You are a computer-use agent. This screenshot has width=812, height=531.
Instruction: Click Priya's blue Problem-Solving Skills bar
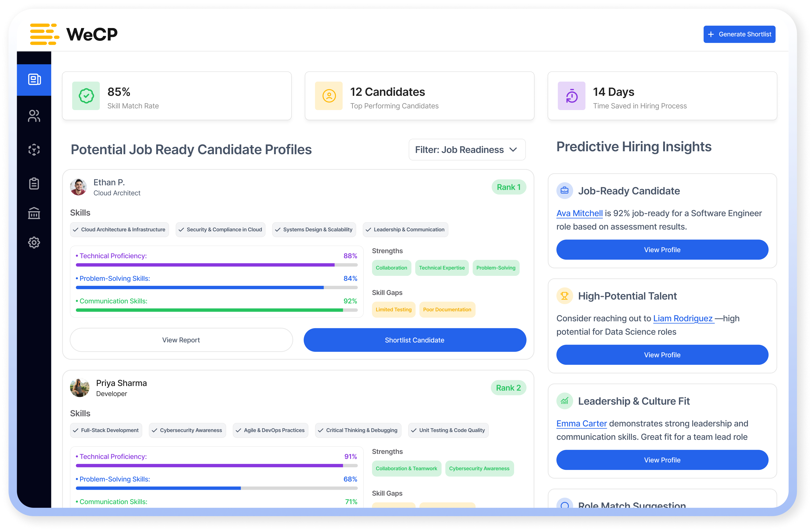[217, 488]
